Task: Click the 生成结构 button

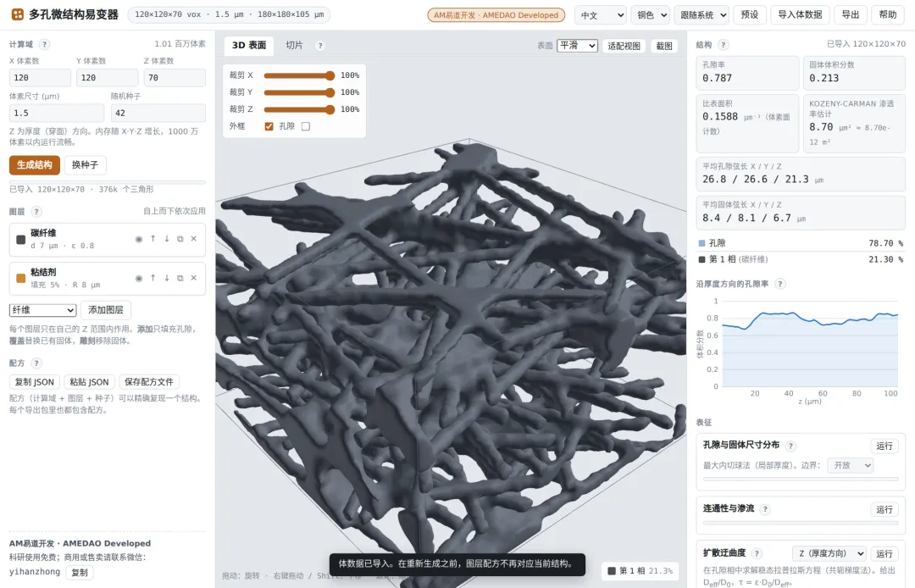Action: pos(35,165)
